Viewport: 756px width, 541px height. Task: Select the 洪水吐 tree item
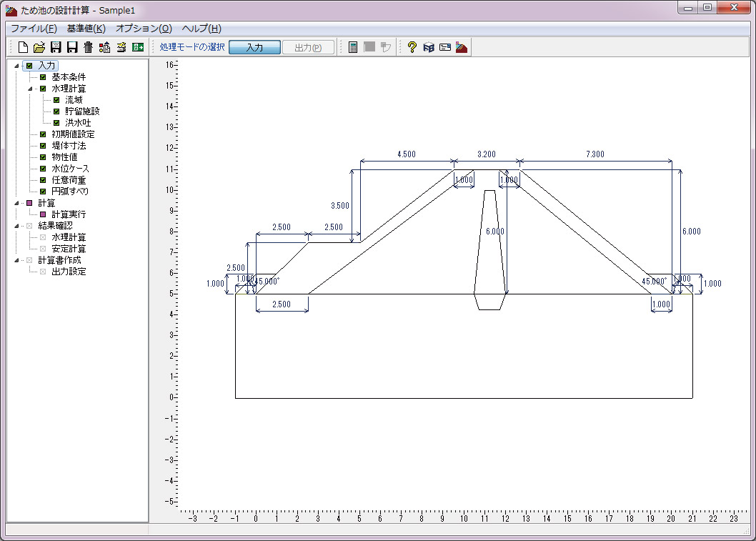[78, 123]
